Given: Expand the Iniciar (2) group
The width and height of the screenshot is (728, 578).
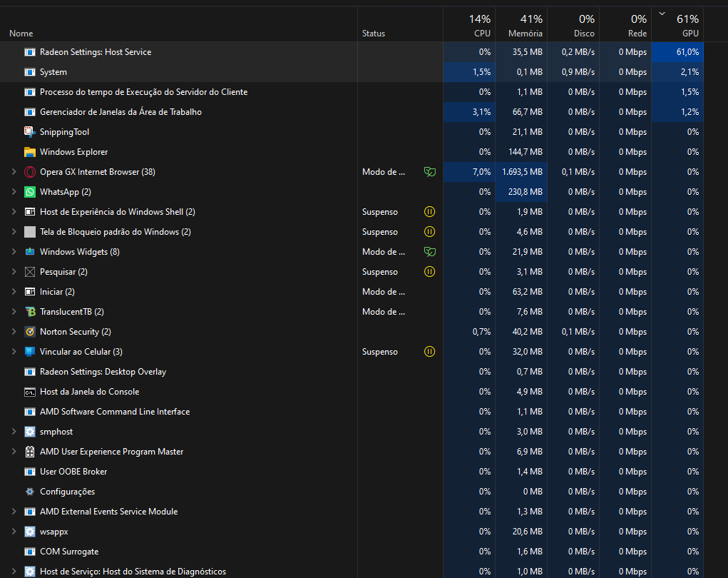Looking at the screenshot, I should point(14,292).
